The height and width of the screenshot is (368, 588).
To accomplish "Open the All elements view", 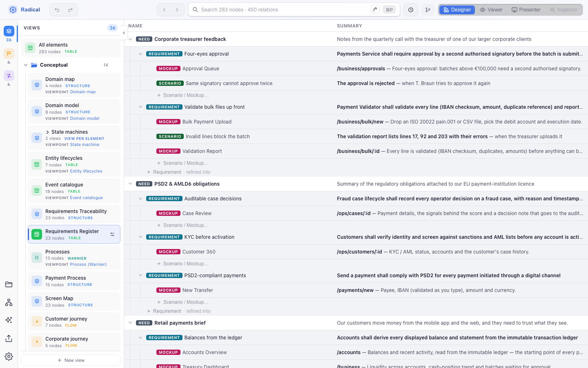I will tap(71, 48).
